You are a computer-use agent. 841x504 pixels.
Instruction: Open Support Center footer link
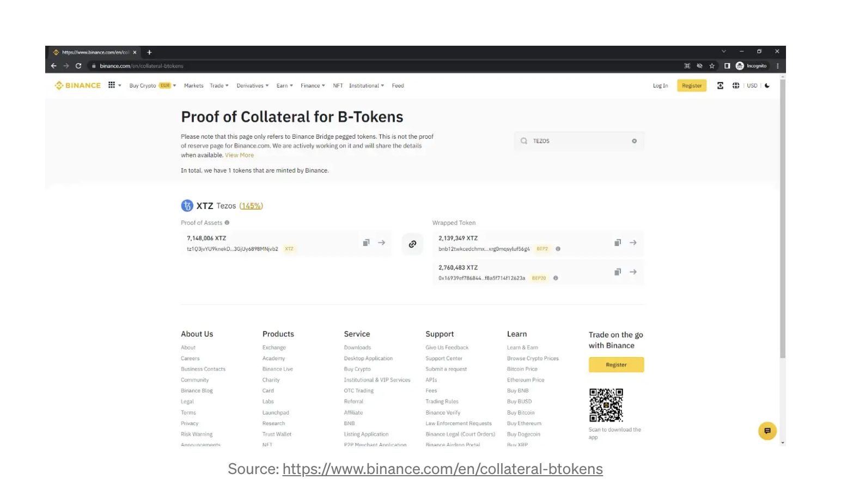tap(444, 358)
